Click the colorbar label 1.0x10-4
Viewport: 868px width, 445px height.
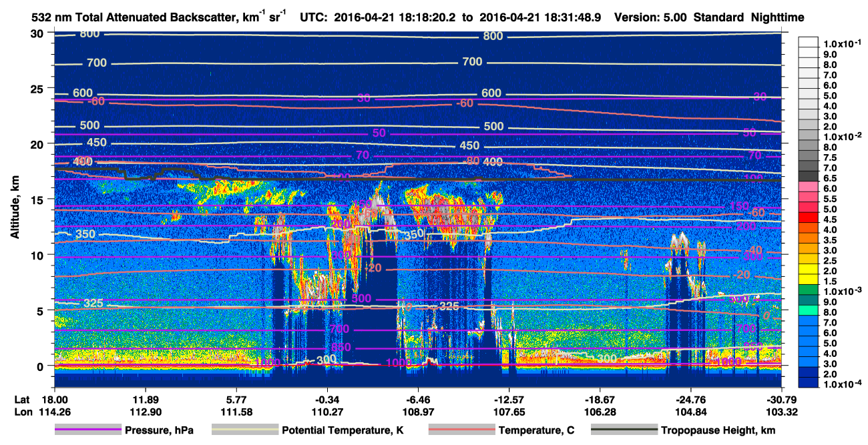844,383
